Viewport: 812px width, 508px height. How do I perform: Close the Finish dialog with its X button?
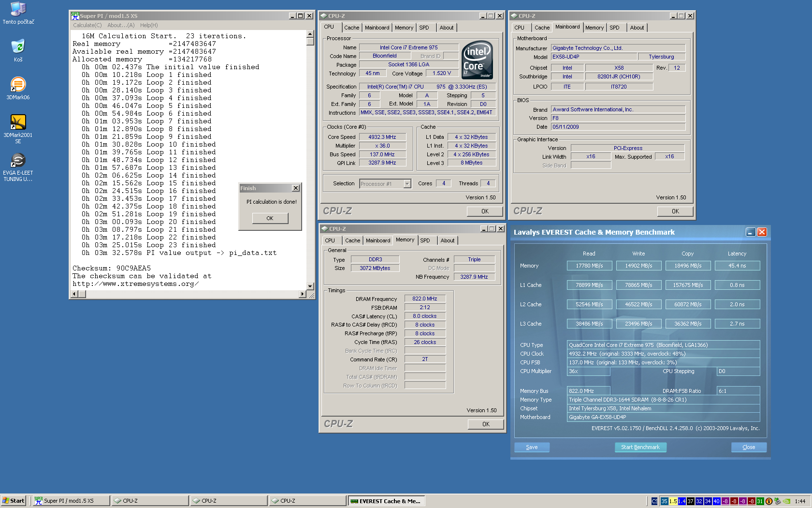coord(296,188)
